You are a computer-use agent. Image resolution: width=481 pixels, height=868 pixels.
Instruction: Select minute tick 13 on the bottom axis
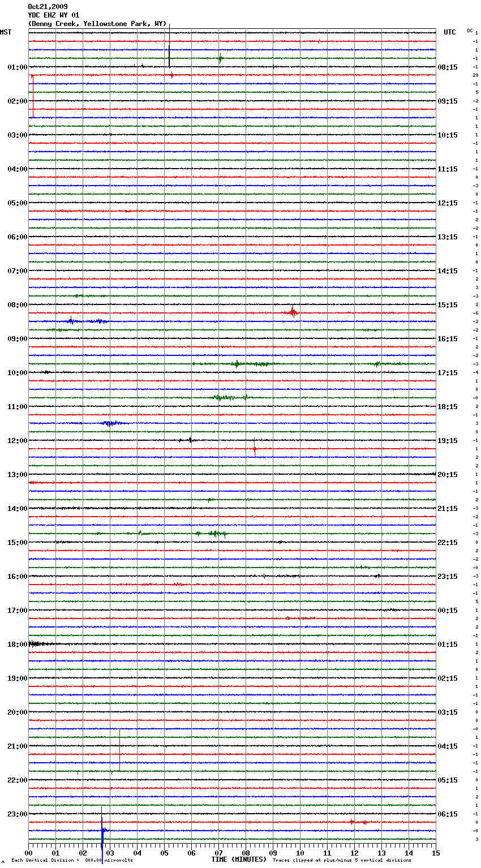coord(381,853)
